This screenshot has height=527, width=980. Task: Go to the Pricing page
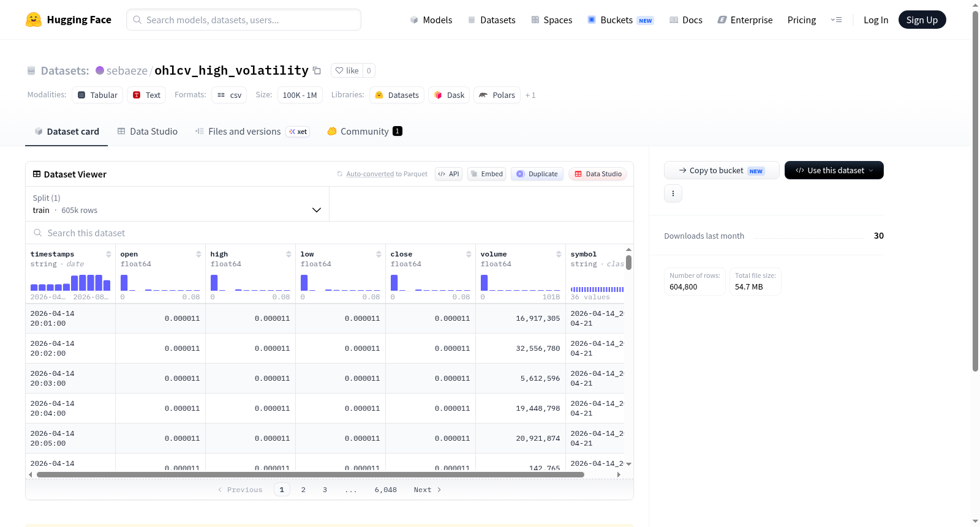click(802, 20)
